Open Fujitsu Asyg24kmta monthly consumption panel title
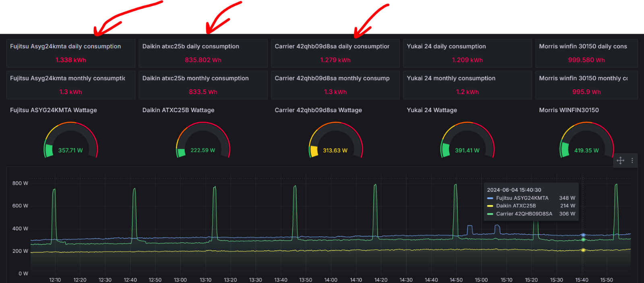Screen dimensions: 644x283 click(68, 78)
